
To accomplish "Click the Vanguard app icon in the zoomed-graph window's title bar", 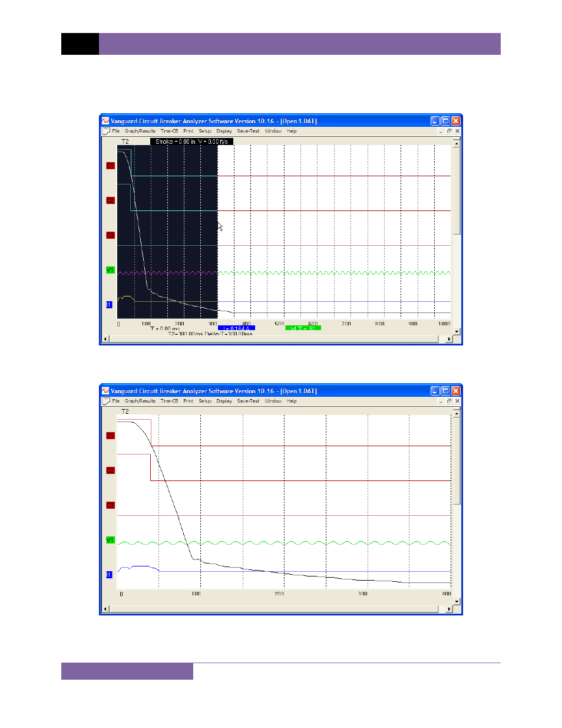I will [105, 391].
